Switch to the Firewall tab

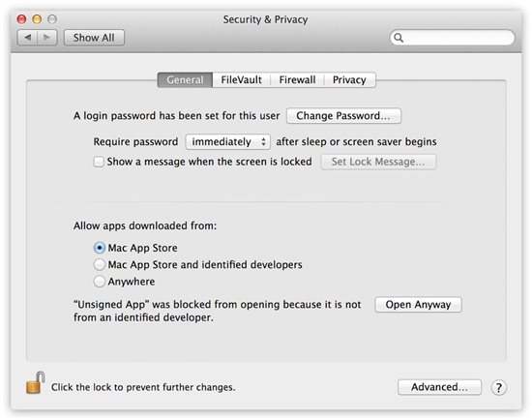297,79
